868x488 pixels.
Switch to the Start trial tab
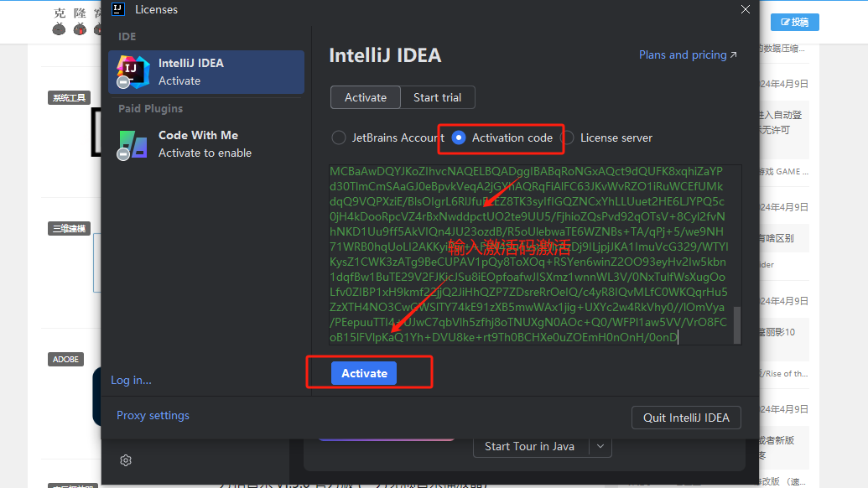tap(437, 97)
